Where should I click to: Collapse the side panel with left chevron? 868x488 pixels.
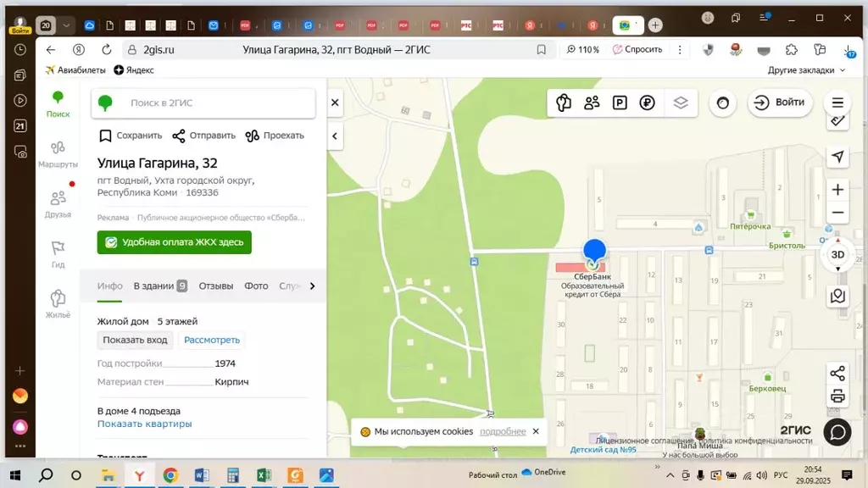point(335,136)
